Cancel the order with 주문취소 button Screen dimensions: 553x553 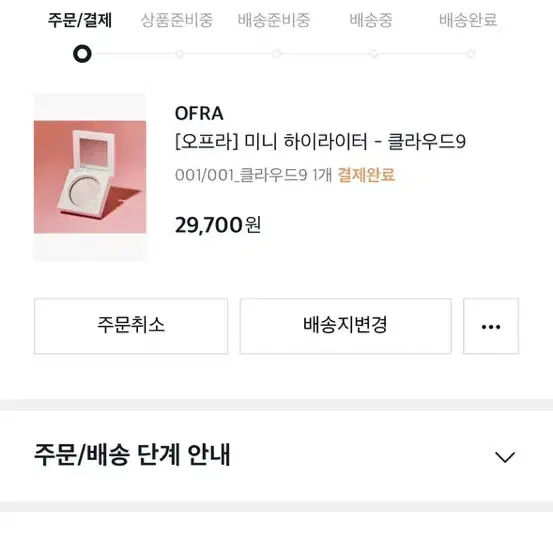pos(131,326)
